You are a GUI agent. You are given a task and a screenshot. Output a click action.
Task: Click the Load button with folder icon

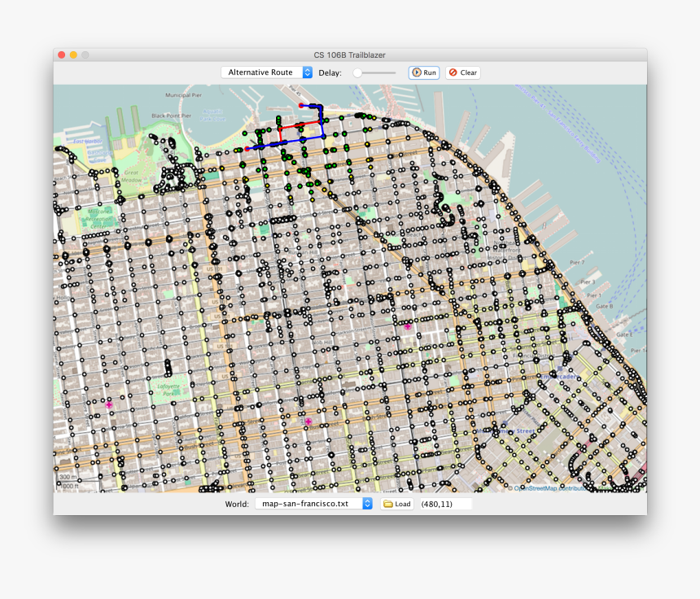coord(397,504)
